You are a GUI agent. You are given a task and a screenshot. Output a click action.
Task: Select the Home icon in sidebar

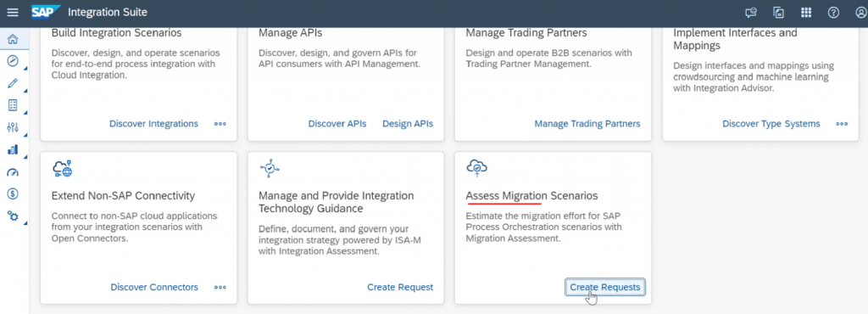(x=13, y=39)
